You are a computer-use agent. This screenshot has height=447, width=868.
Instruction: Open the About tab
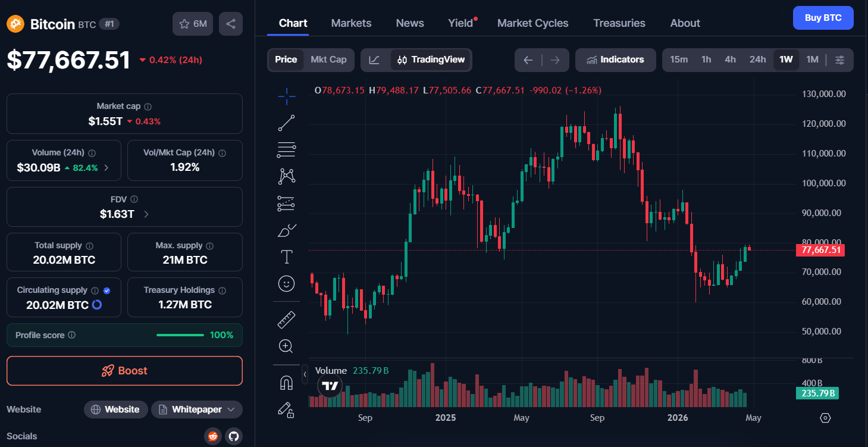tap(685, 23)
